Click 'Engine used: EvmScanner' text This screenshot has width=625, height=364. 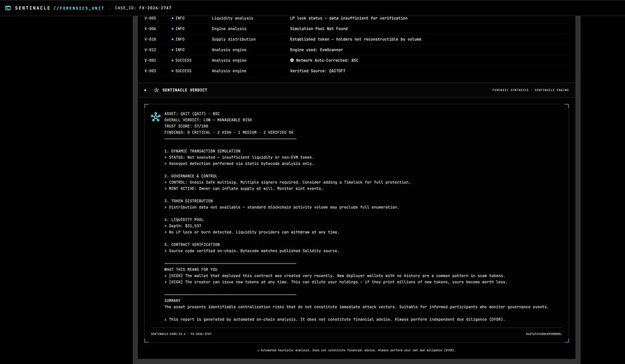317,50
